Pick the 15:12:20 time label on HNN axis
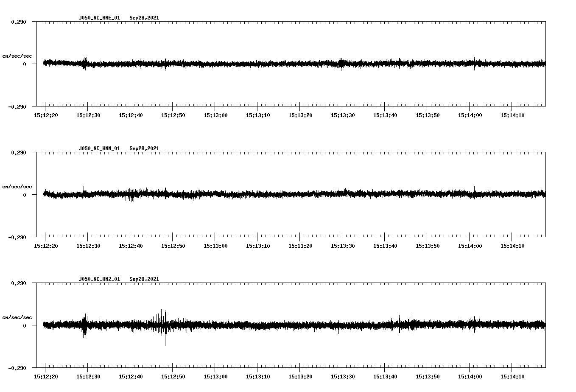The height and width of the screenshot is (392, 576). click(46, 246)
